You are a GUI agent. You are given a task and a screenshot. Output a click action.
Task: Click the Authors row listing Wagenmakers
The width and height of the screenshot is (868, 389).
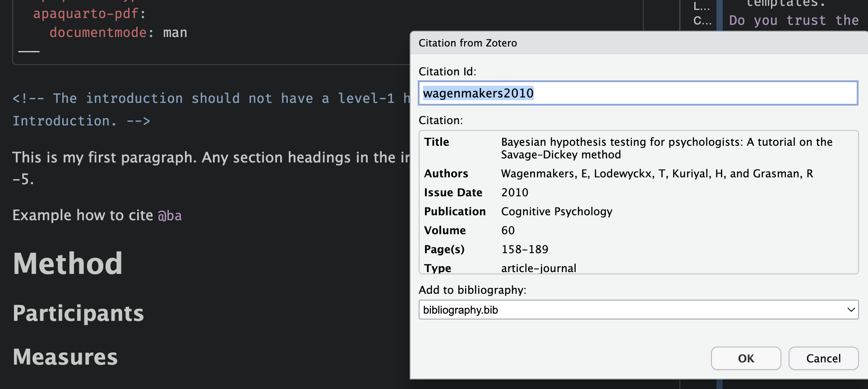(656, 174)
